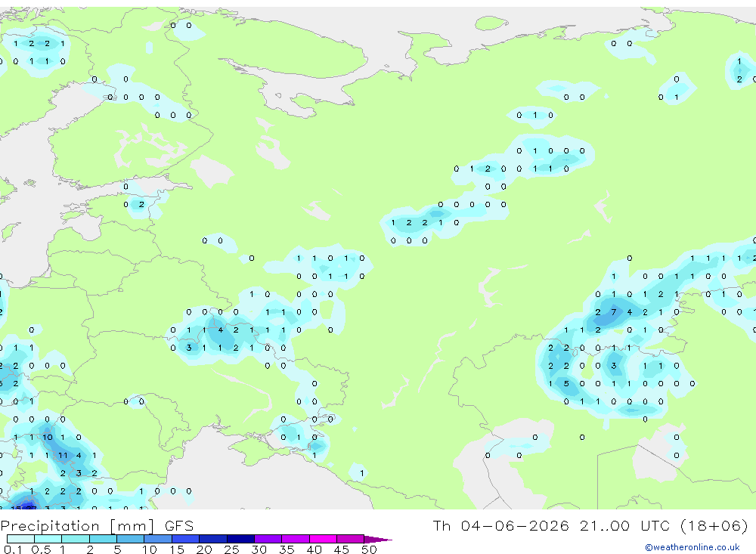756x554 pixels.
Task: Click the 30–35 mm purple legend swatch
Action: click(268, 539)
